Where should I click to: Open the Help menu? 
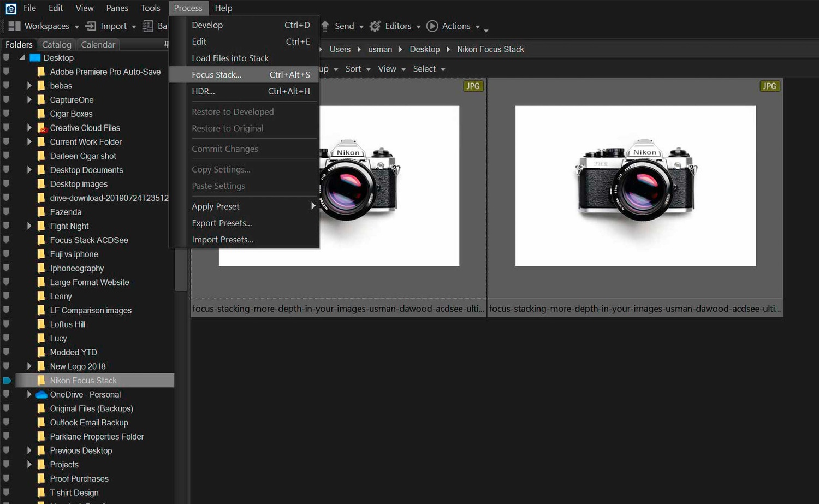pyautogui.click(x=223, y=8)
